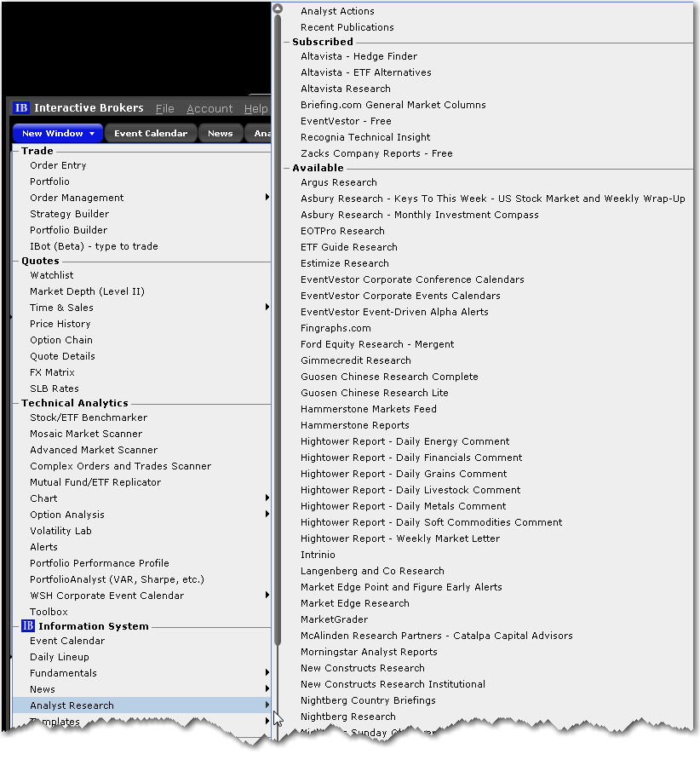The height and width of the screenshot is (760, 700).
Task: Select Hammerstone Markets Feed
Action: coord(369,409)
